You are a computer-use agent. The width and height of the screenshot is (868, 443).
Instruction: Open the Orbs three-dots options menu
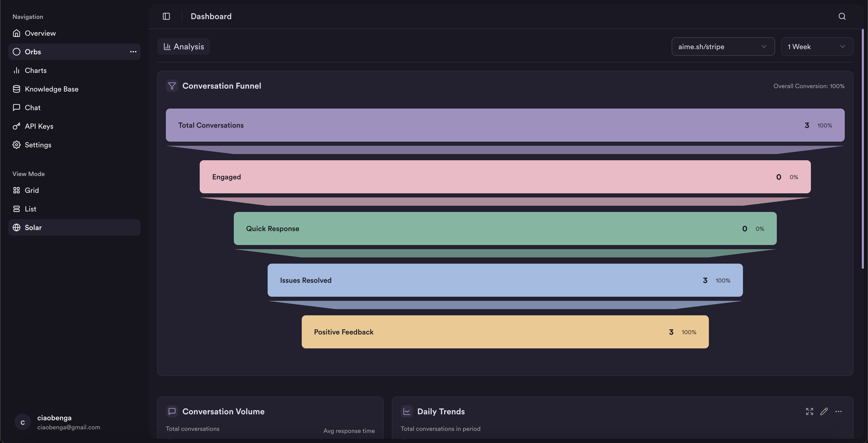(x=133, y=52)
